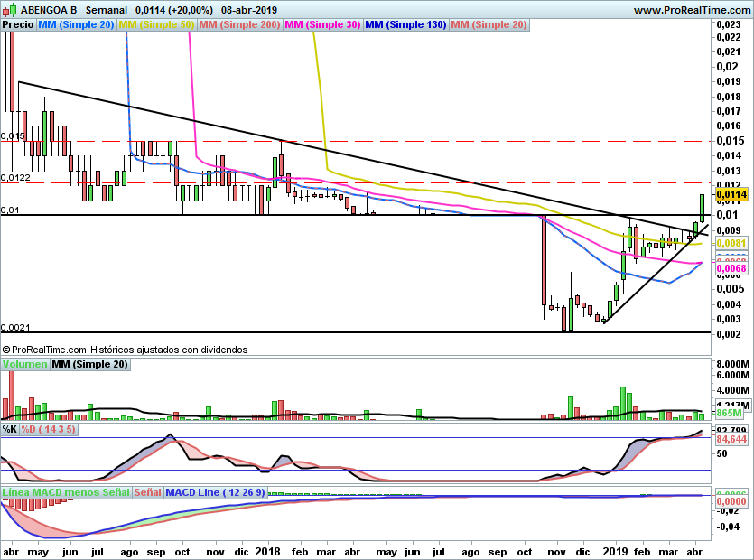Click the volume panel MM (Simple 20) label

coord(90,364)
